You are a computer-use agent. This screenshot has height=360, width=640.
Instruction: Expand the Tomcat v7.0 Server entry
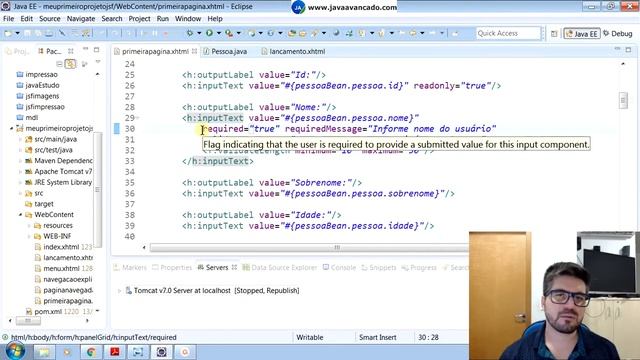[x=119, y=291]
